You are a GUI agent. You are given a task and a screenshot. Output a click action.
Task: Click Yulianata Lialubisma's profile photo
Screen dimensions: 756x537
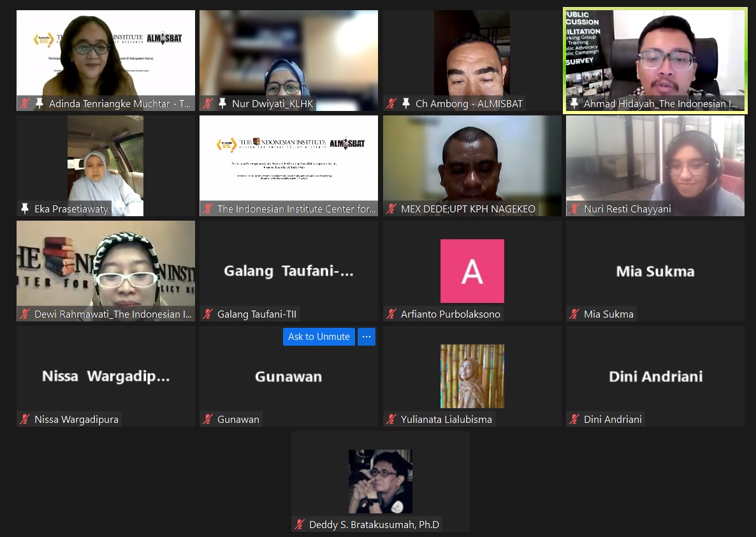click(x=472, y=376)
